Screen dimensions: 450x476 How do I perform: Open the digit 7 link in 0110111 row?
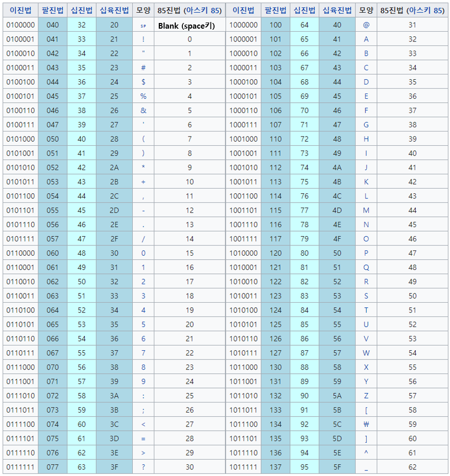click(144, 353)
